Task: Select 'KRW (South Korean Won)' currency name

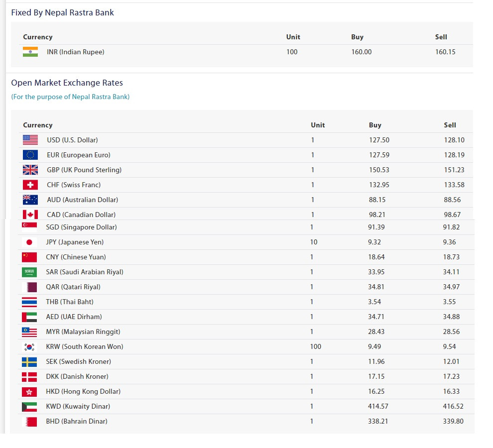Action: click(x=85, y=347)
